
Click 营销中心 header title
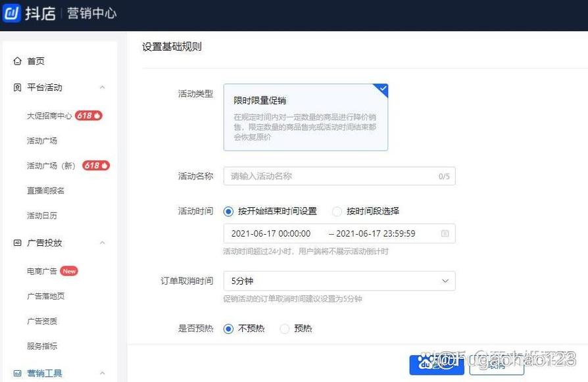92,13
